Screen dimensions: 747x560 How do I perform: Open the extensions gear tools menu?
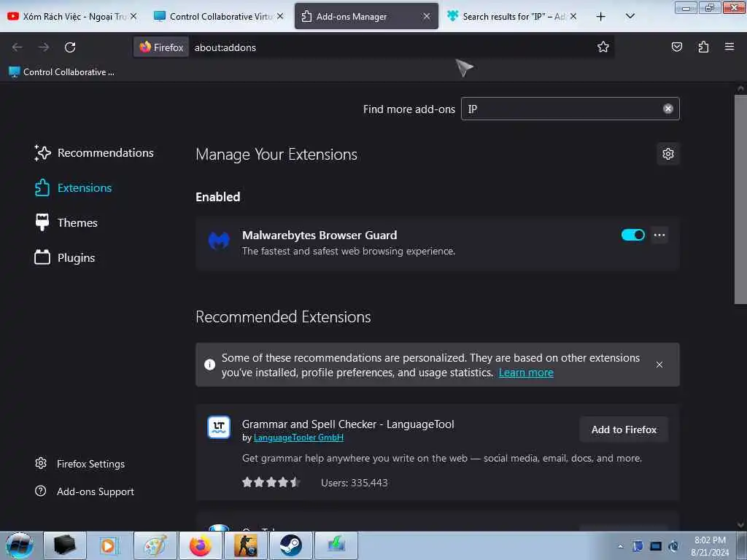tap(668, 154)
